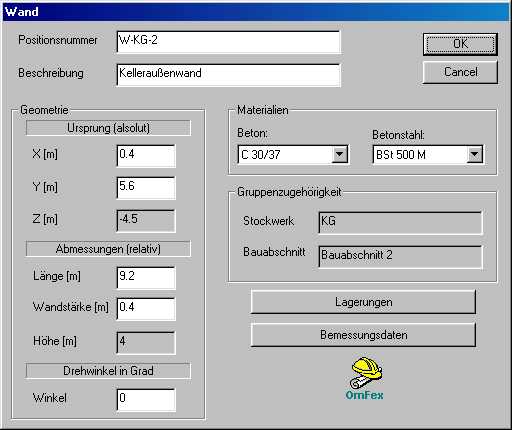Expand the Betonstahl dropdown arrow

tap(474, 154)
